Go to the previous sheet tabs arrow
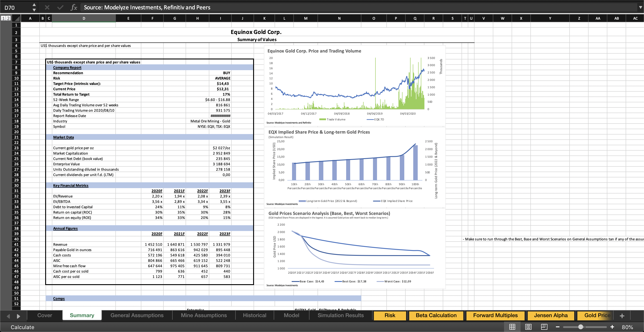Image resolution: width=644 pixels, height=332 pixels. (x=8, y=316)
